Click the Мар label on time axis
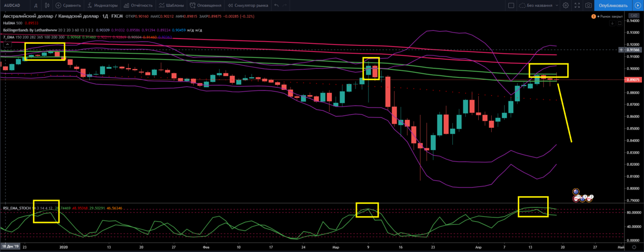The height and width of the screenshot is (252, 644). tap(334, 247)
